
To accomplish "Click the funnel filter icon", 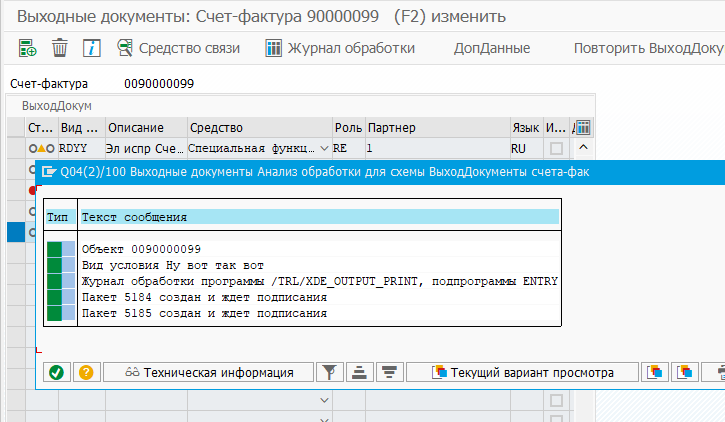I will coord(329,372).
